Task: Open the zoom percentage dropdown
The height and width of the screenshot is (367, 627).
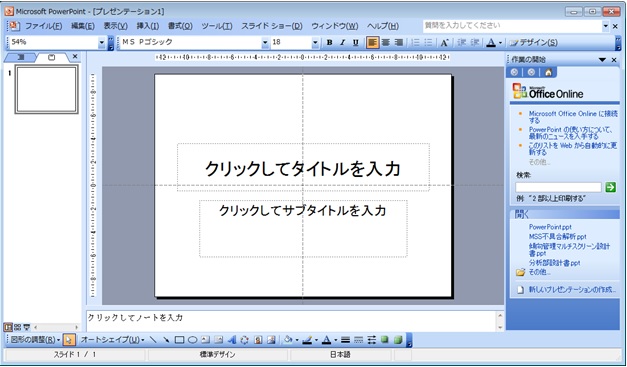Action: click(102, 42)
